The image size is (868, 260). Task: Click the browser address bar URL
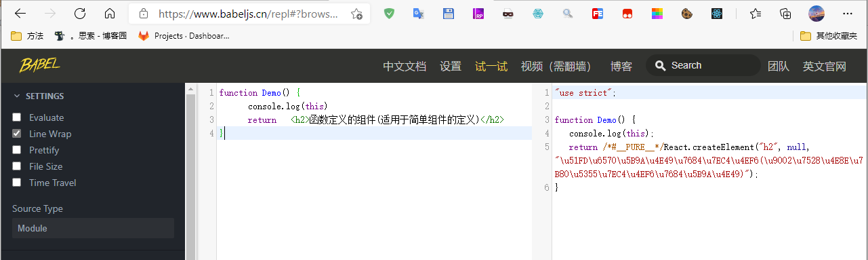pos(249,14)
